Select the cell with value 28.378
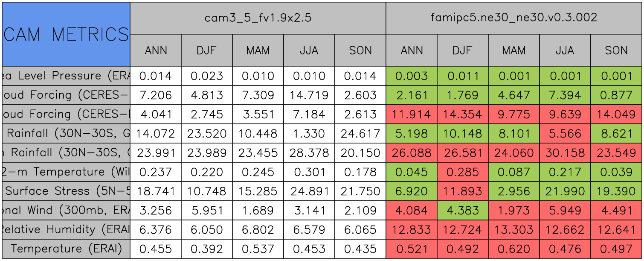The width and height of the screenshot is (644, 261). [309, 152]
